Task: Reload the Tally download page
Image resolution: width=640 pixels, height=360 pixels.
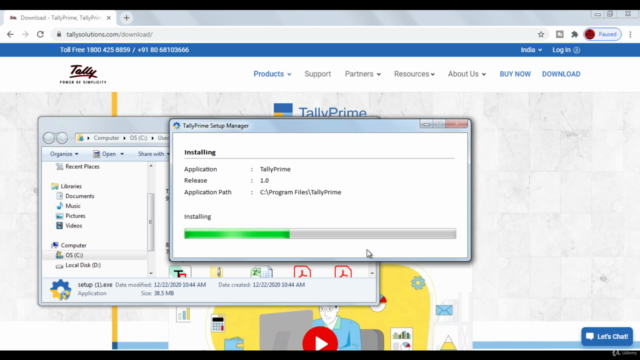Action: [x=40, y=34]
